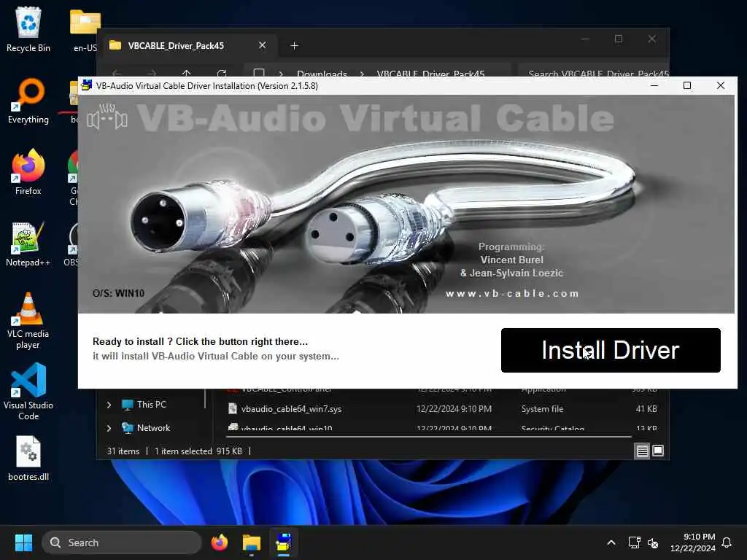The image size is (747, 560).
Task: Click www.vb-cable.com text in banner
Action: point(512,293)
